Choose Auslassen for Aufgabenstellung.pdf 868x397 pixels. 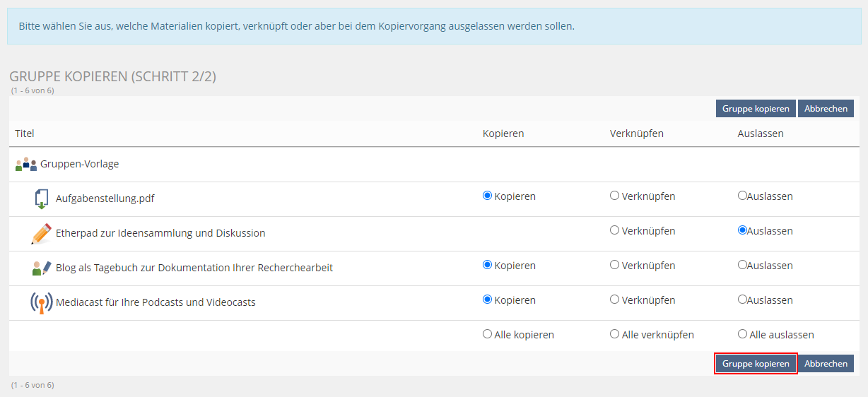click(742, 196)
